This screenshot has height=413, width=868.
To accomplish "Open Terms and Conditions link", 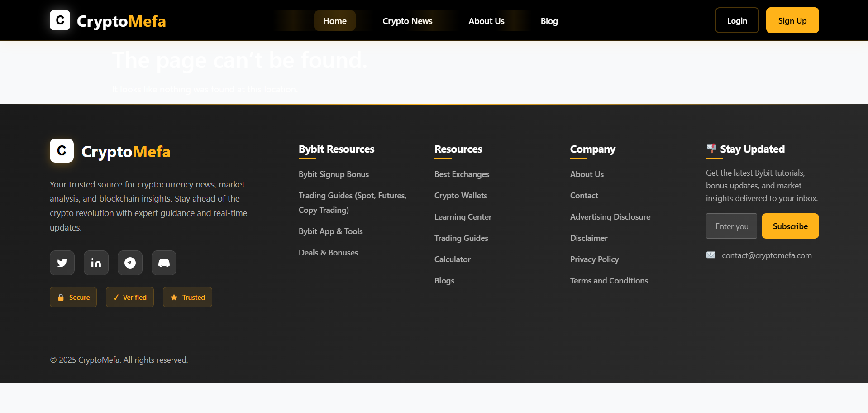I will [x=609, y=281].
